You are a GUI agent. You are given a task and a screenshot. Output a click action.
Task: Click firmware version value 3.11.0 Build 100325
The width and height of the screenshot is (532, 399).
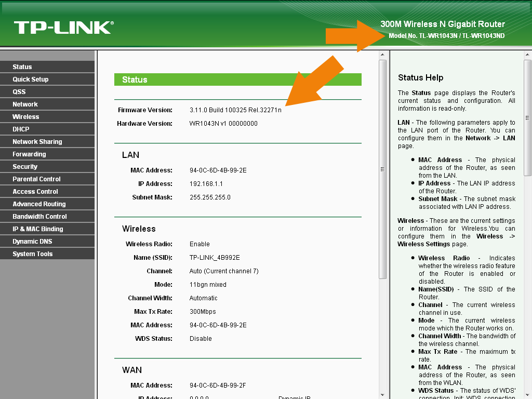point(235,110)
